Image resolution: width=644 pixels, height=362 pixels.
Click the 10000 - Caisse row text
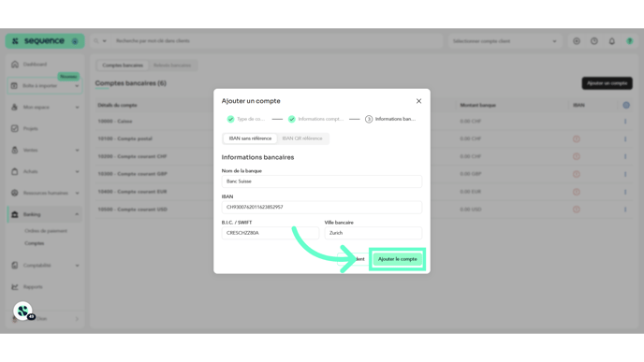click(x=115, y=122)
